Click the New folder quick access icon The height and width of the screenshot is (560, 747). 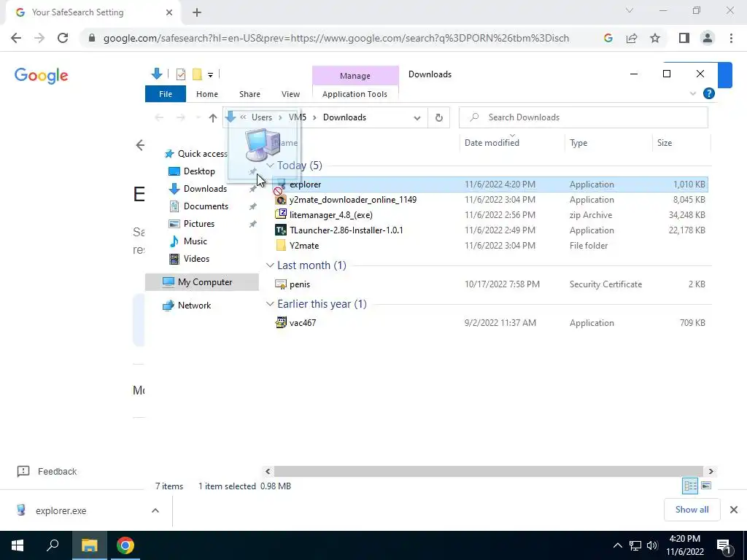[197, 74]
